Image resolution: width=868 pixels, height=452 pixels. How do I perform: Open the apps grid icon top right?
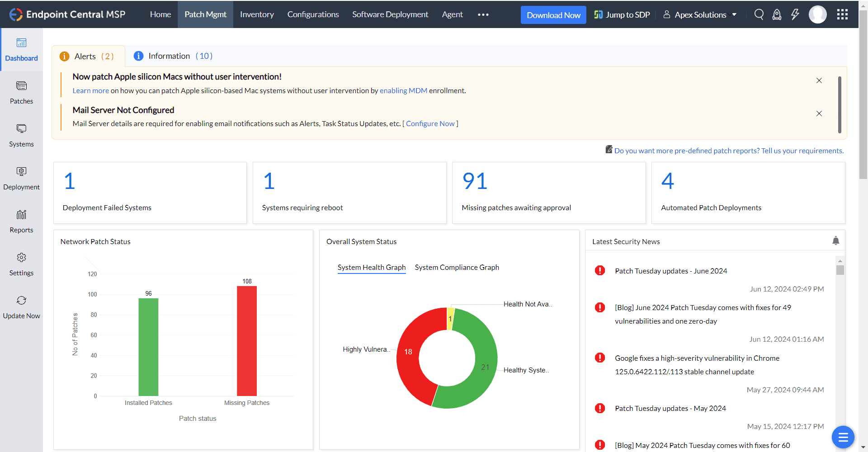842,14
